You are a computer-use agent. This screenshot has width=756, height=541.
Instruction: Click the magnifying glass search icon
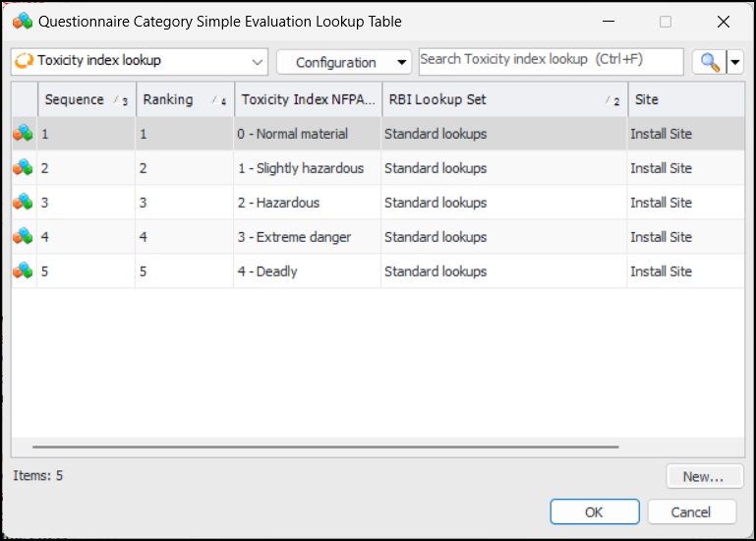pos(709,62)
